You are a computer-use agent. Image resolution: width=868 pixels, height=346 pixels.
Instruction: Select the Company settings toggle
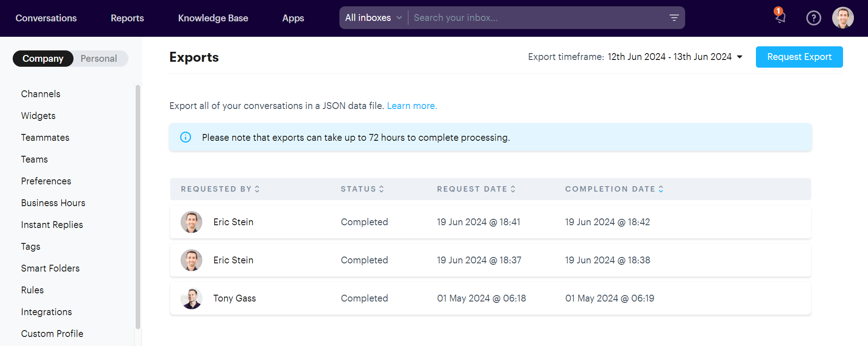pyautogui.click(x=43, y=59)
